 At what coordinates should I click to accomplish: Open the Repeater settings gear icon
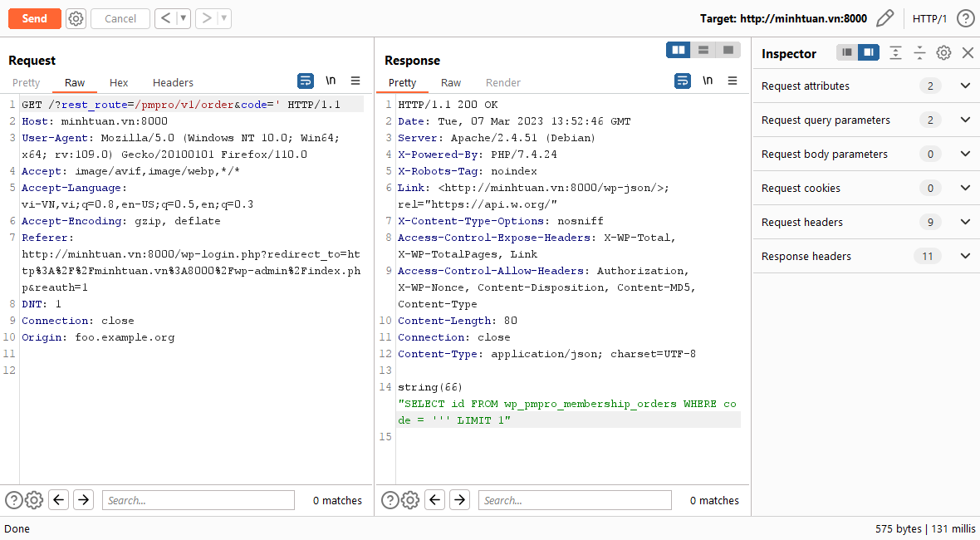point(76,18)
